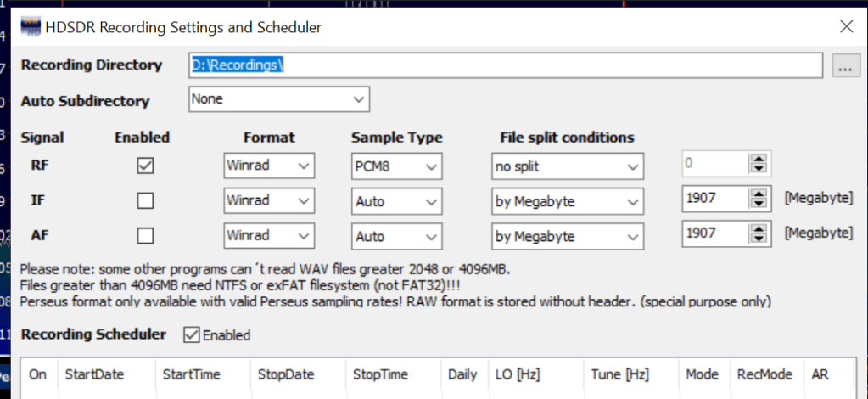This screenshot has height=399, width=868.
Task: Open the AF Sample Type dropdown
Action: click(397, 236)
